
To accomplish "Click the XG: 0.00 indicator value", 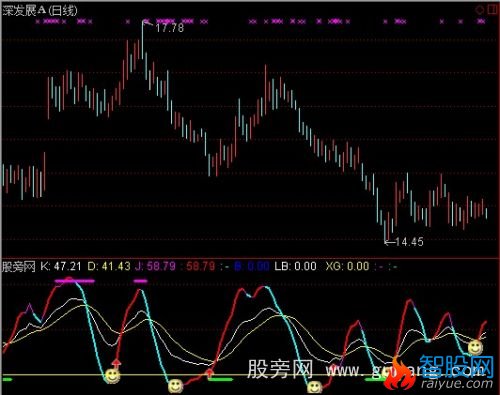I will pyautogui.click(x=347, y=266).
